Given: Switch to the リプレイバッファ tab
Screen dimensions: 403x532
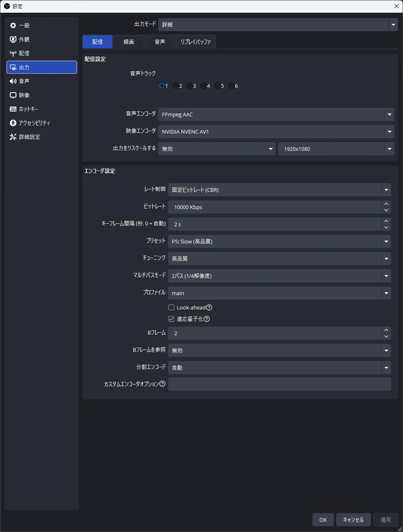Looking at the screenshot, I should point(196,42).
